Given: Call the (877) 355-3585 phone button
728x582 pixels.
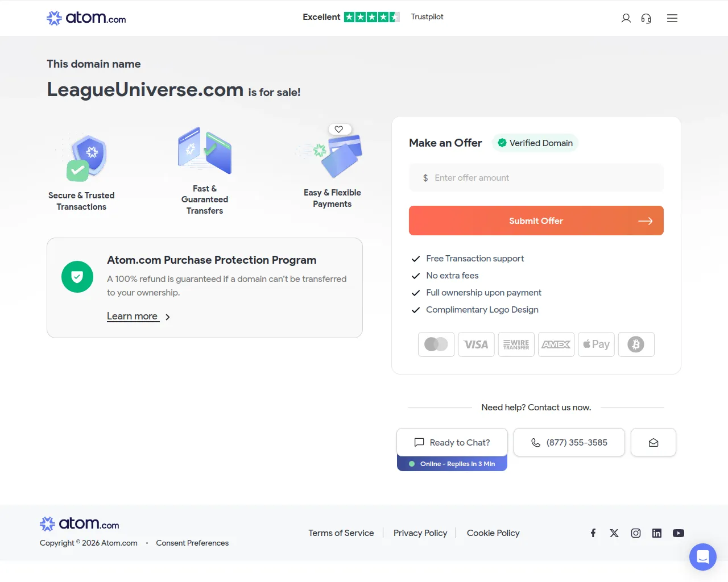Looking at the screenshot, I should pyautogui.click(x=569, y=442).
